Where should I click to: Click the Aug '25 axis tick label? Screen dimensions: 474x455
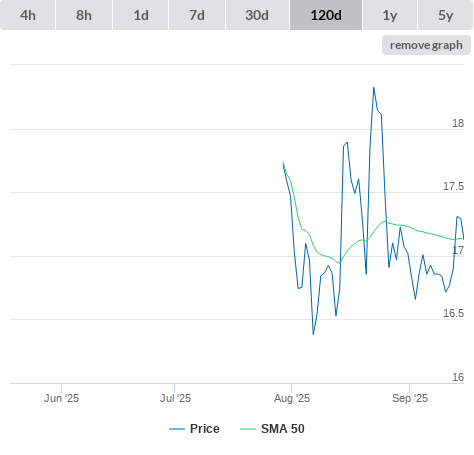point(292,398)
